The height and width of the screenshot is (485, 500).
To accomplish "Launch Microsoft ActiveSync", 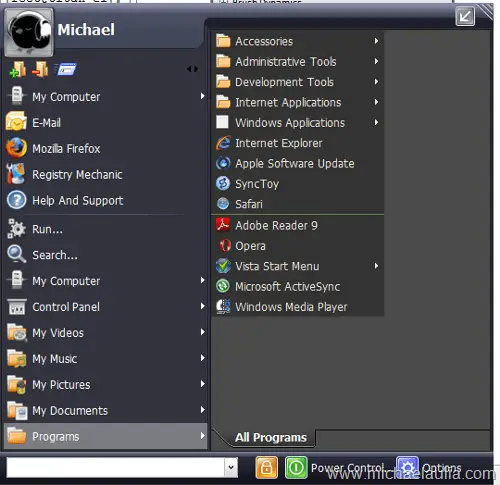I will coord(298,287).
